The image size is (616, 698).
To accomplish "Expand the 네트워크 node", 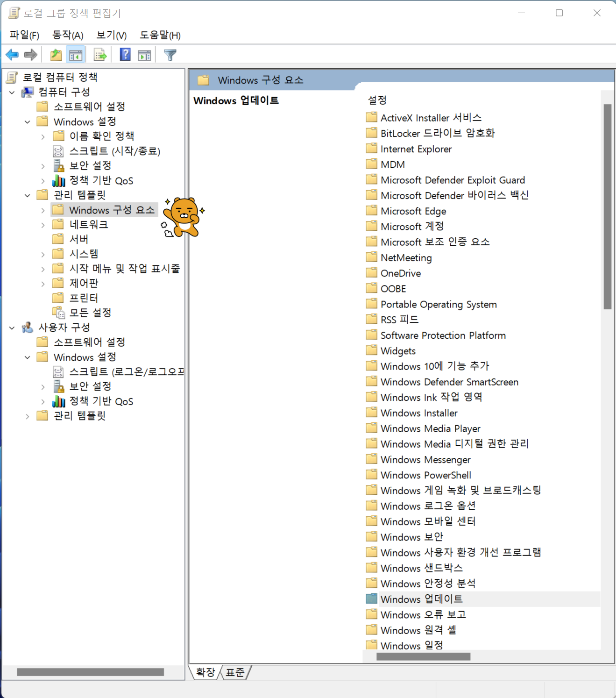I will [x=43, y=225].
